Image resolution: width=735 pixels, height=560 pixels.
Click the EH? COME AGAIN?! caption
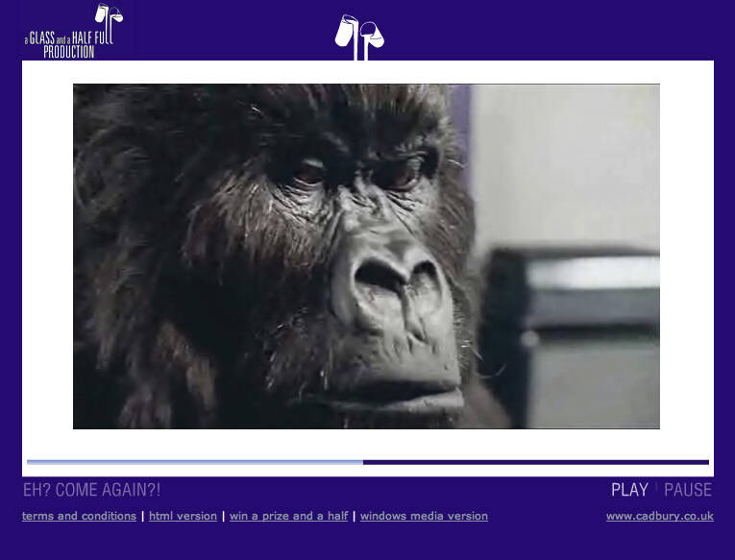91,490
